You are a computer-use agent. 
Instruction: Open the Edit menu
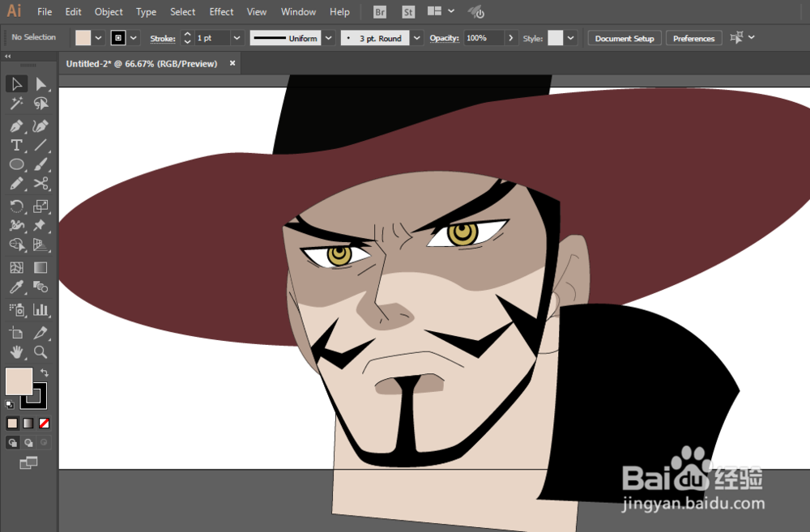[x=74, y=12]
